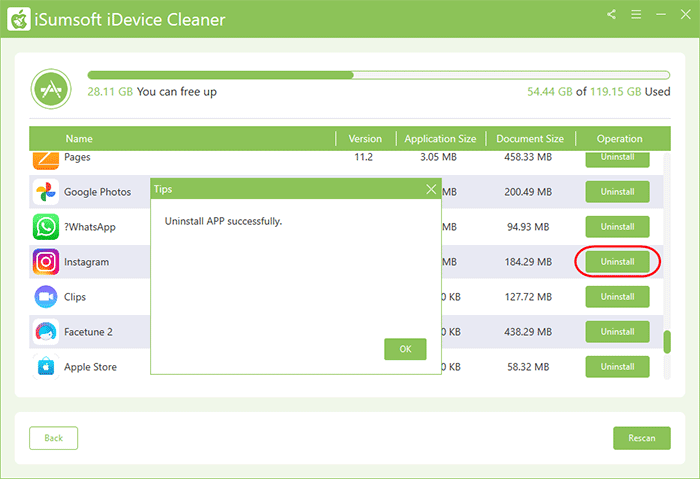This screenshot has width=700, height=479.
Task: Close the iDevice Cleaner window
Action: (686, 14)
